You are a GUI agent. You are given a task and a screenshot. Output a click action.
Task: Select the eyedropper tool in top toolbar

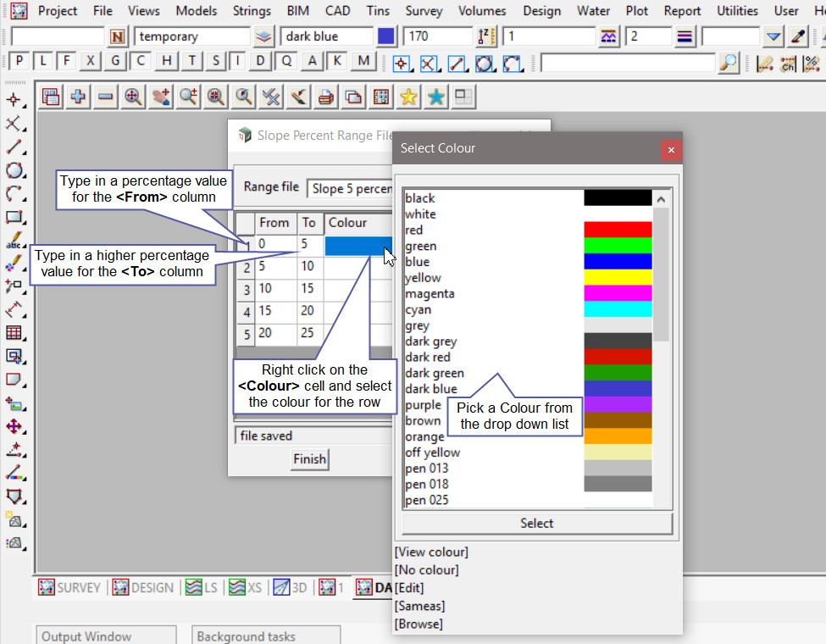(x=797, y=36)
